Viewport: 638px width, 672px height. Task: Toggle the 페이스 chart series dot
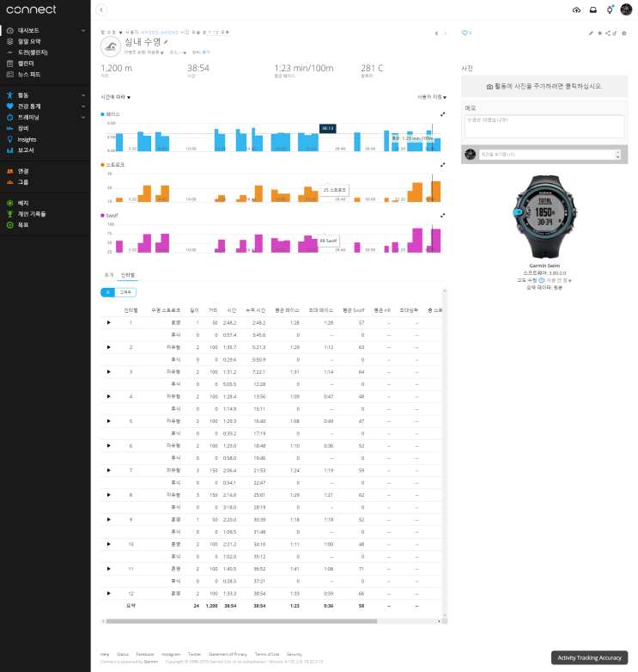pos(102,114)
